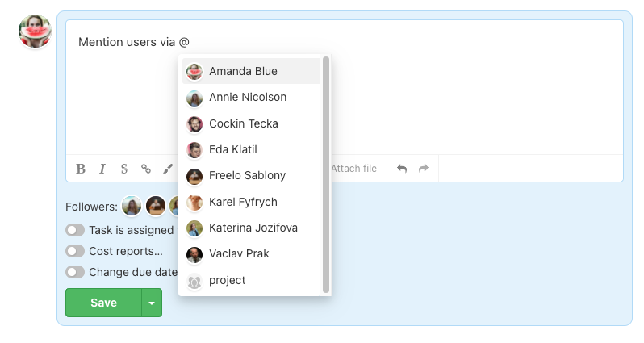Toggle bold formatting in the editor toolbar
Image resolution: width=644 pixels, height=343 pixels.
pyautogui.click(x=81, y=169)
